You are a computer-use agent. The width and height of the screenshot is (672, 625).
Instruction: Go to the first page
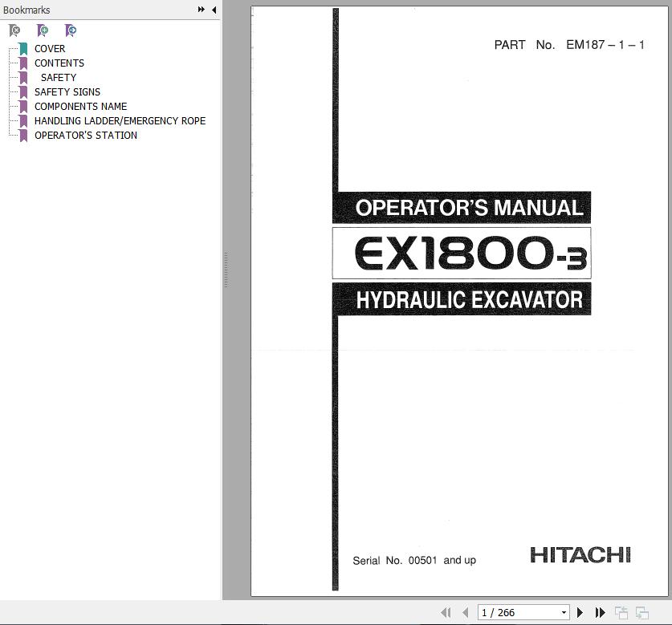coord(446,613)
